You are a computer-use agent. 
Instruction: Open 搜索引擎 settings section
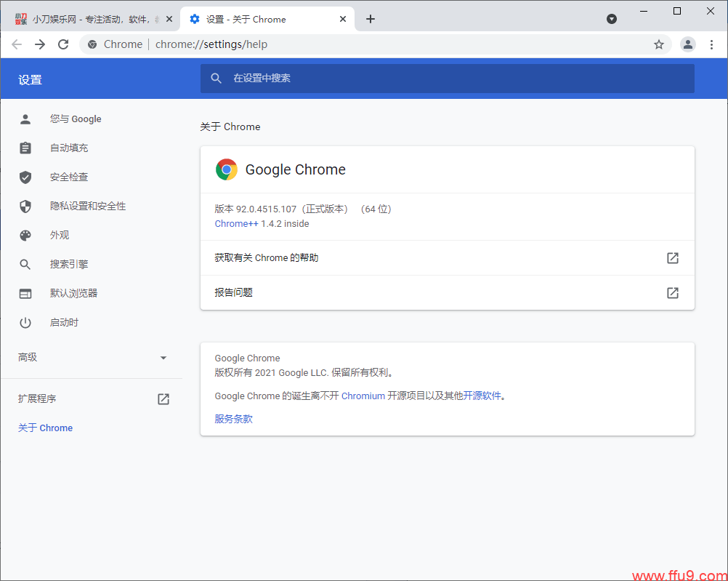coord(69,264)
